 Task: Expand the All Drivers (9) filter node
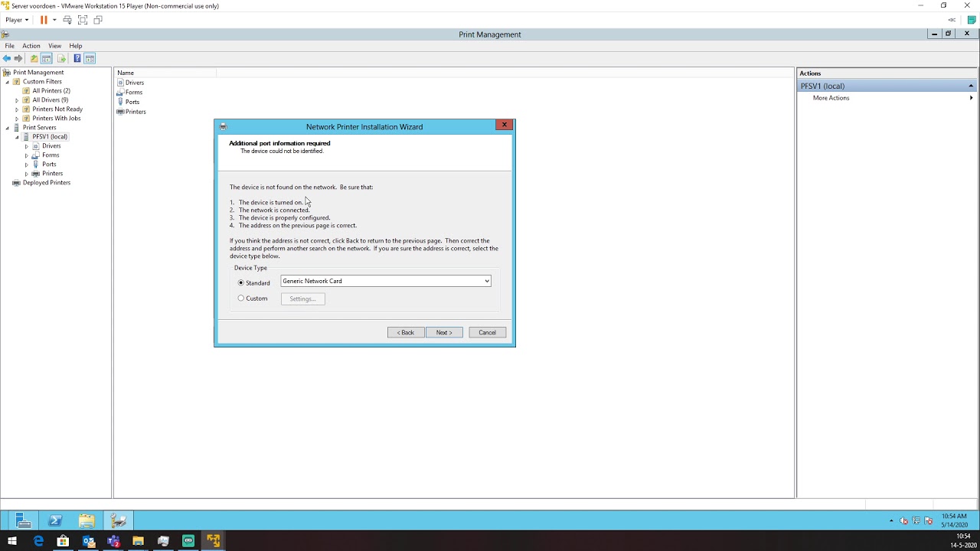pyautogui.click(x=17, y=100)
